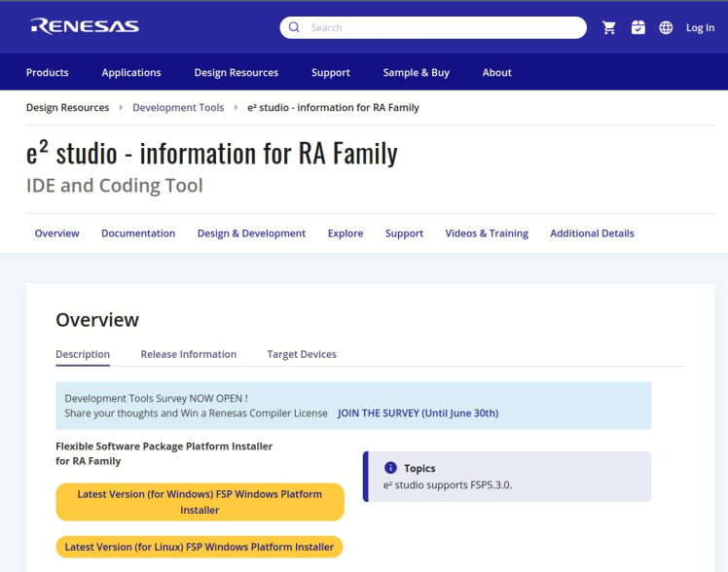Screen dimensions: 728x572
Task: Go to Development Tools breadcrumb
Action: pyautogui.click(x=178, y=107)
